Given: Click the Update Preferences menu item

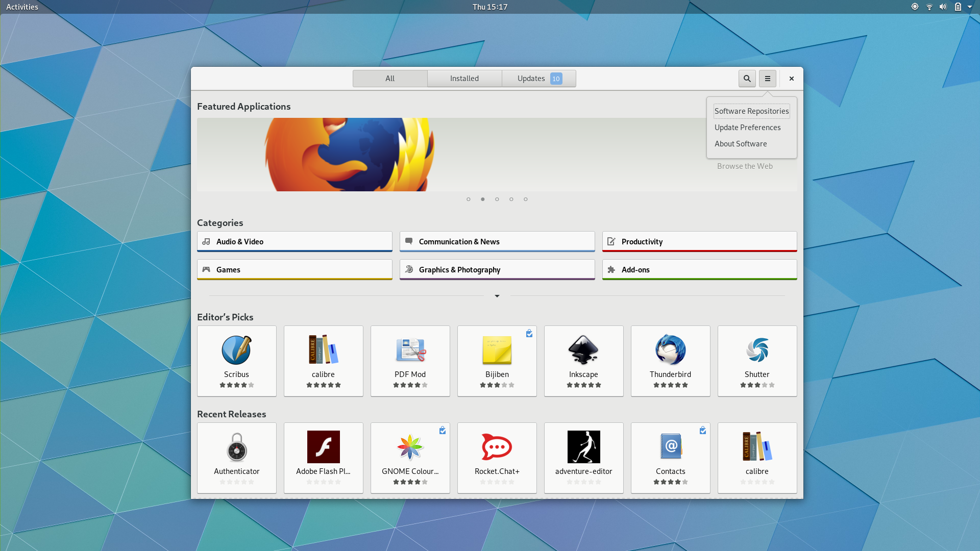Looking at the screenshot, I should [x=747, y=127].
